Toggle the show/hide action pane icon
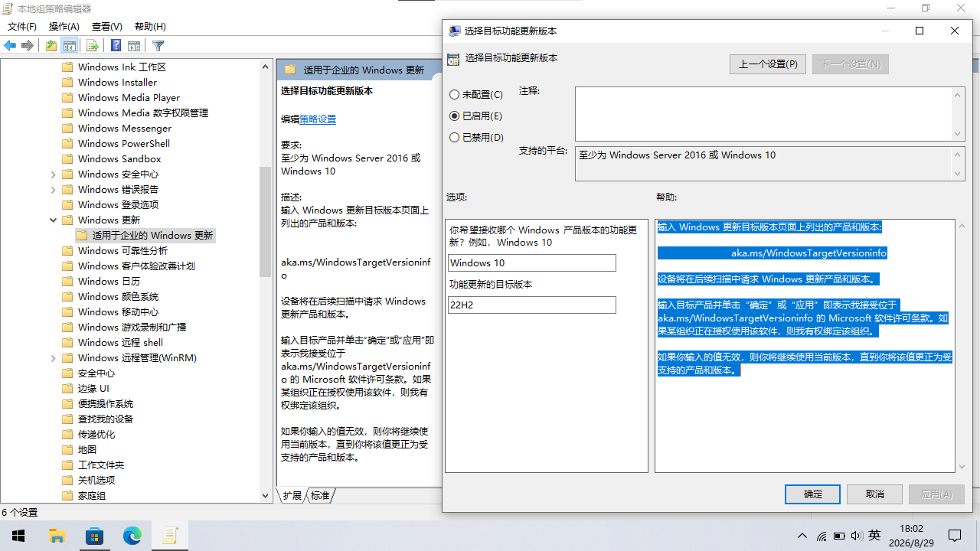The image size is (980, 551). 134,46
